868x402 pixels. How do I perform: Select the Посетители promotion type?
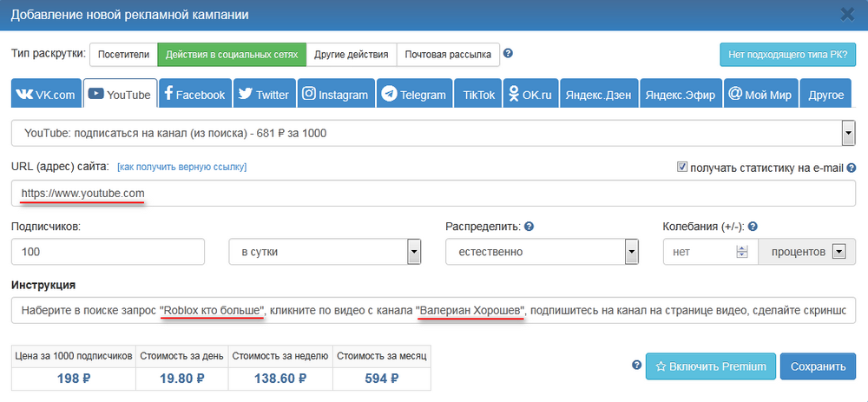[122, 54]
